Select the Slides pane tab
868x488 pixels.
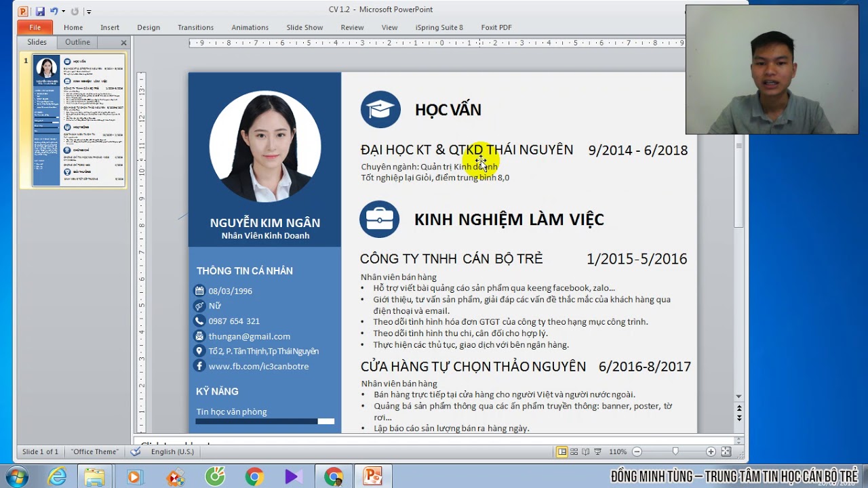click(37, 42)
